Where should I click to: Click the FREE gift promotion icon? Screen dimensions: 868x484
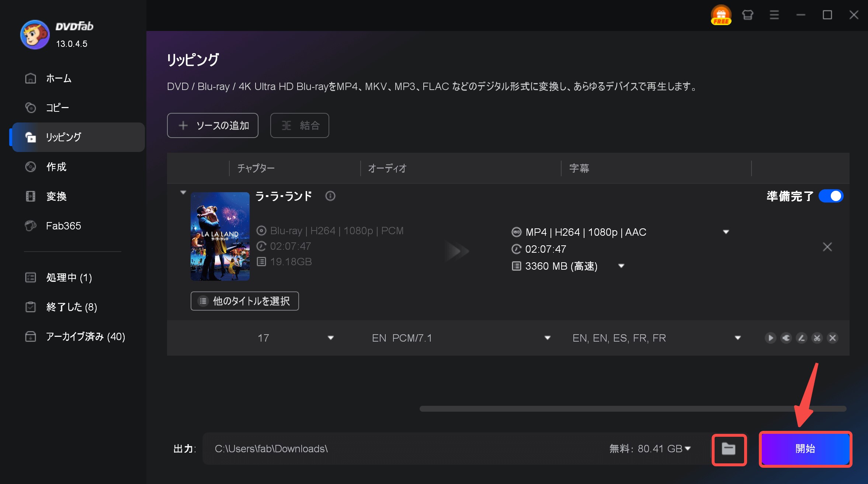(721, 15)
